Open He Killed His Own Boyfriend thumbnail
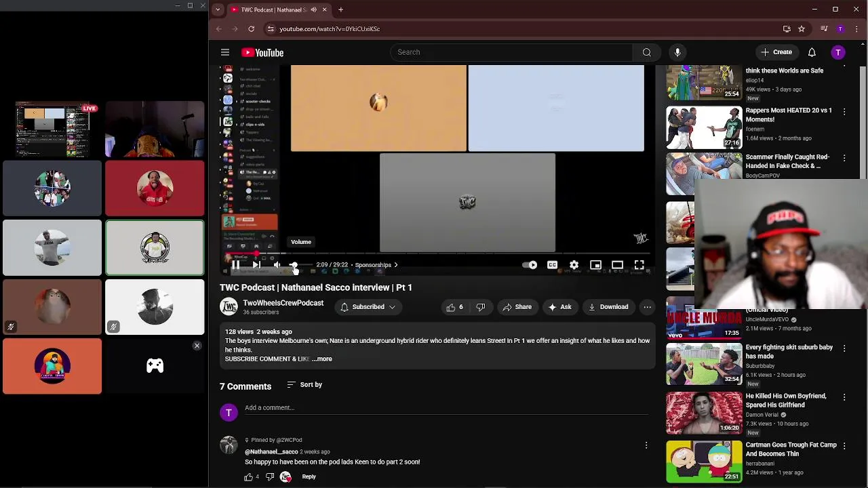This screenshot has width=868, height=488. tap(704, 413)
